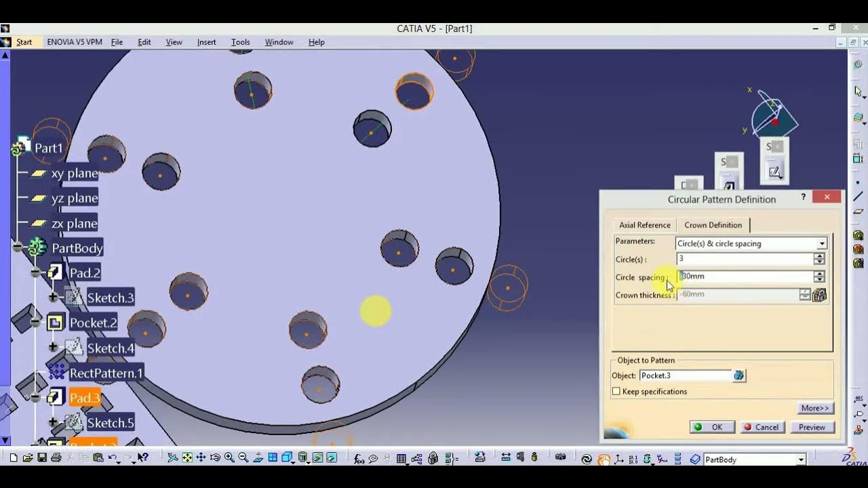868x488 pixels.
Task: Click the Object field showing Pocket.3
Action: (686, 375)
